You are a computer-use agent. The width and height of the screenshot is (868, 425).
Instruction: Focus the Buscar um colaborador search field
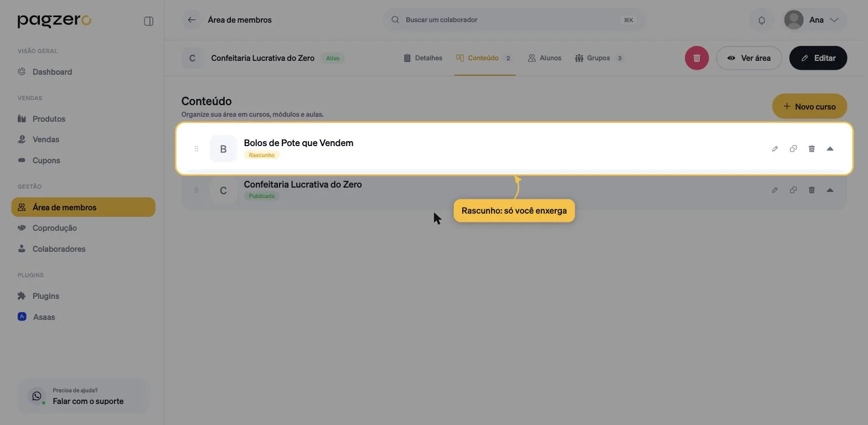click(514, 20)
